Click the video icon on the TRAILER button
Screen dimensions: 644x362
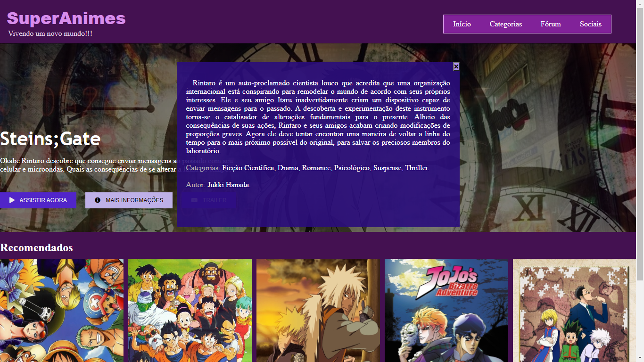coord(195,200)
